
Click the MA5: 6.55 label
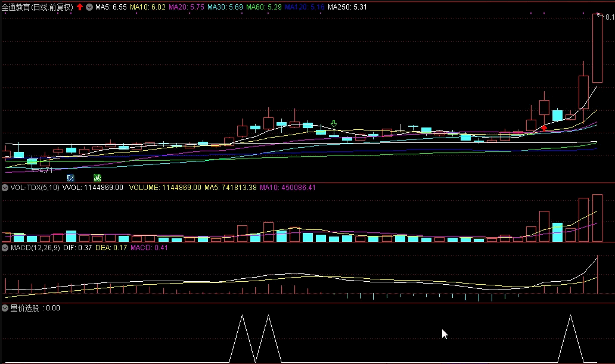(111, 7)
